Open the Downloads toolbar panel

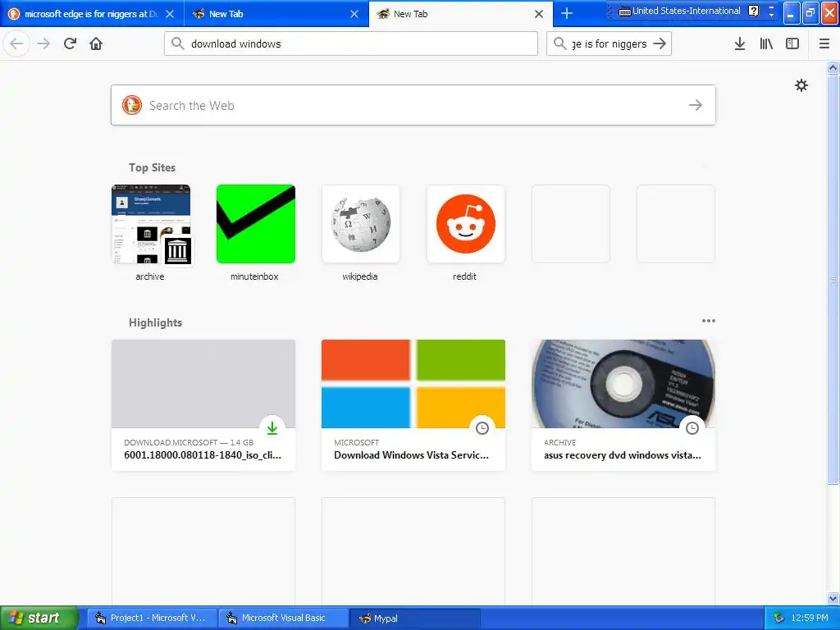(740, 43)
